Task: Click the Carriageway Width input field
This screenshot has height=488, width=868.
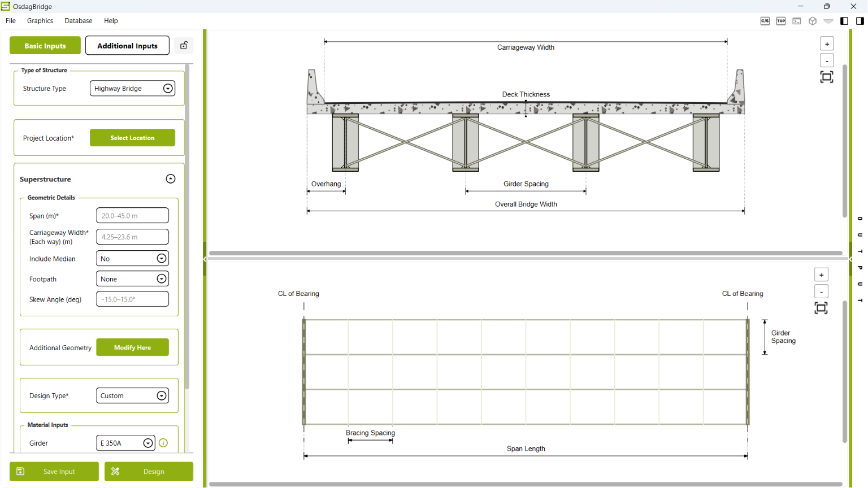Action: [x=132, y=237]
